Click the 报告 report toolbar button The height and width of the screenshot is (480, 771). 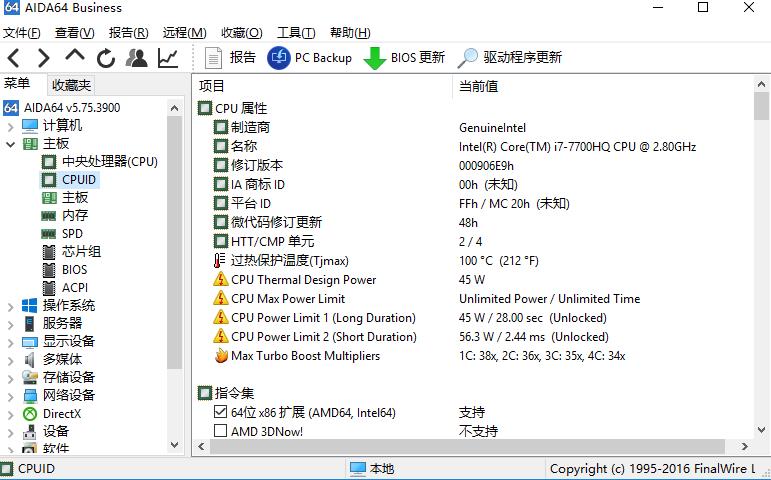click(x=230, y=58)
